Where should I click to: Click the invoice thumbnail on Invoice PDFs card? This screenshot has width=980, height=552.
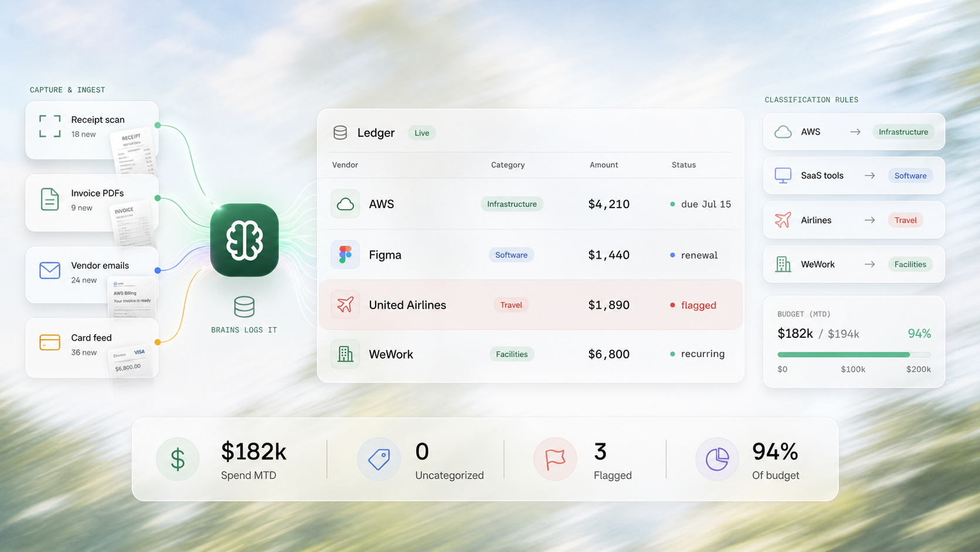(x=134, y=225)
